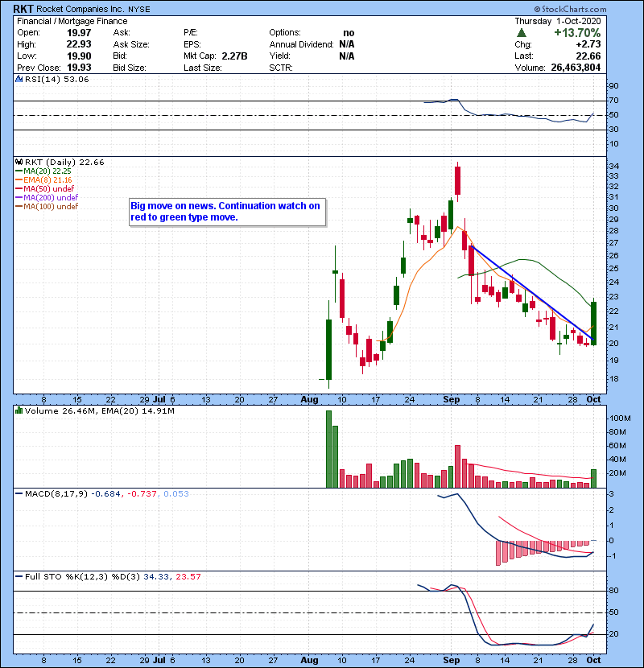Click the Chg value +2.73
The height and width of the screenshot is (668, 644).
[588, 44]
